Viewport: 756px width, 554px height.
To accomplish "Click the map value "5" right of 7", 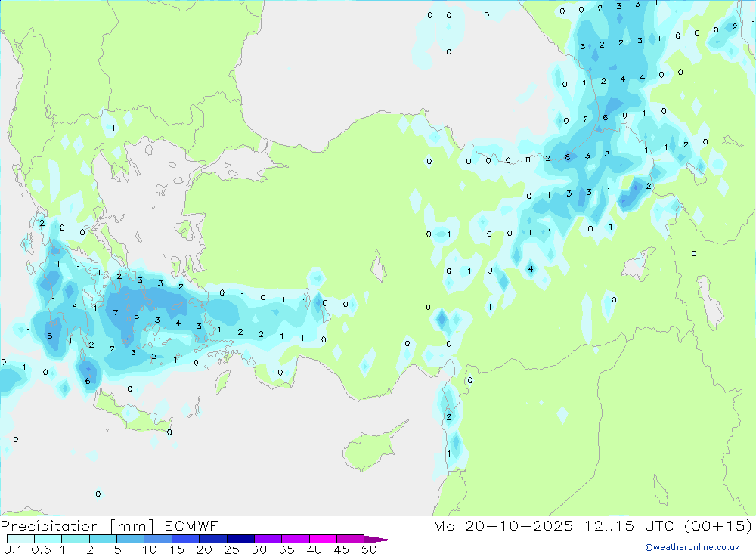I will click(136, 316).
